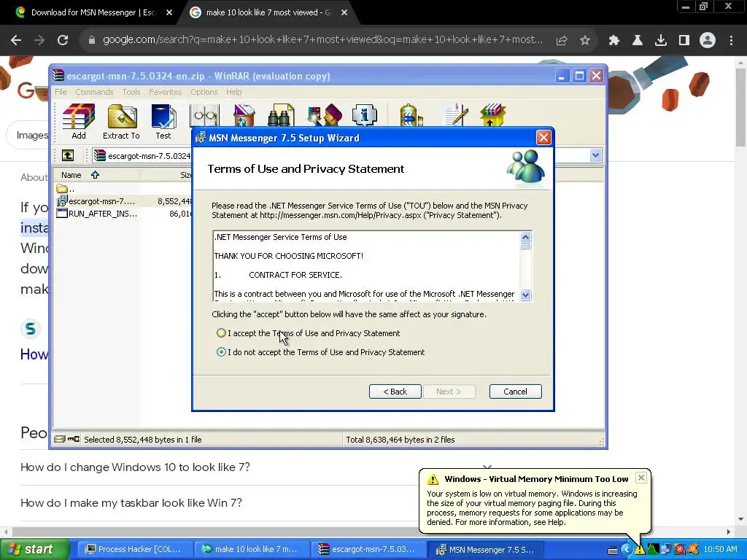Select I do not accept radio button

coord(221,352)
